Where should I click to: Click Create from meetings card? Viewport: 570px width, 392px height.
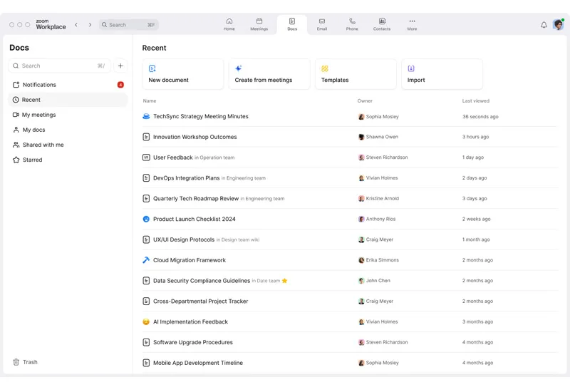point(269,74)
